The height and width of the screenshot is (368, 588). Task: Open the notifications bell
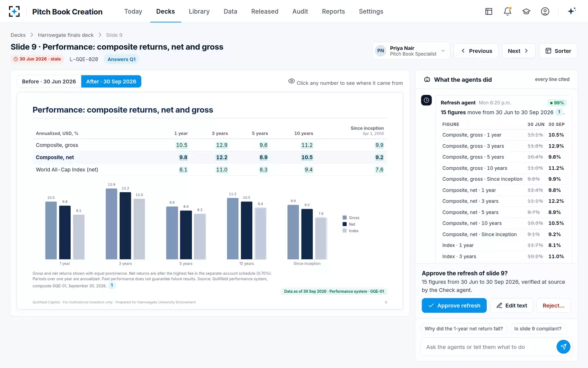click(508, 11)
